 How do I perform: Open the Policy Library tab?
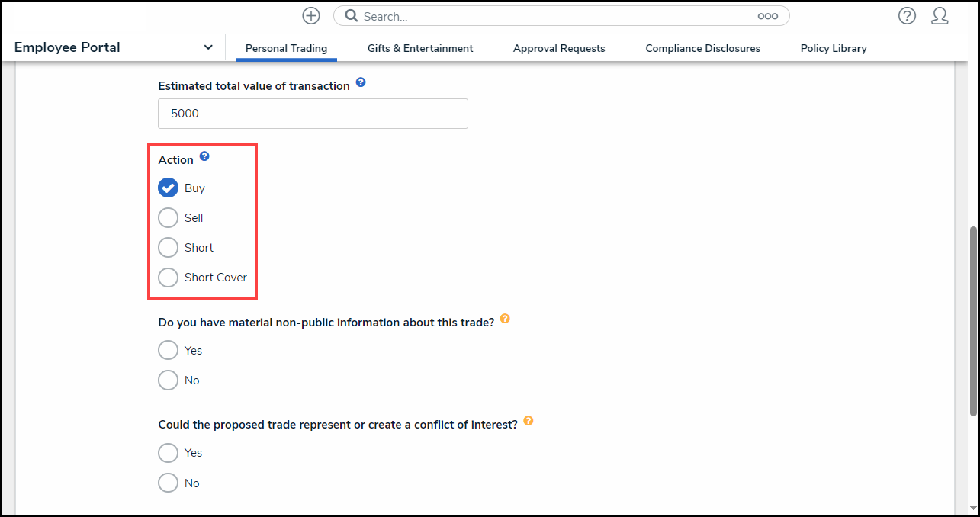[834, 48]
